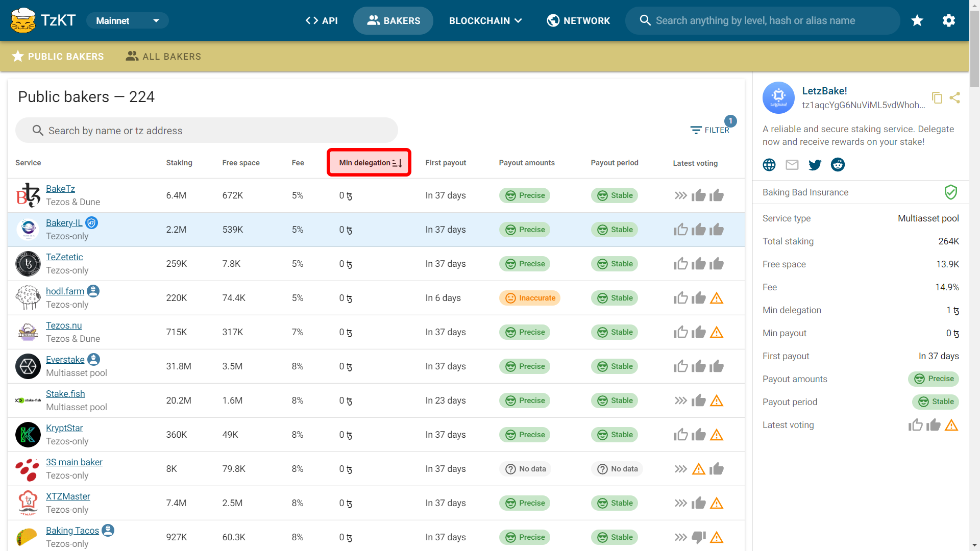Image resolution: width=980 pixels, height=551 pixels.
Task: Click the Stable badge in LetzBake! details
Action: click(x=936, y=402)
